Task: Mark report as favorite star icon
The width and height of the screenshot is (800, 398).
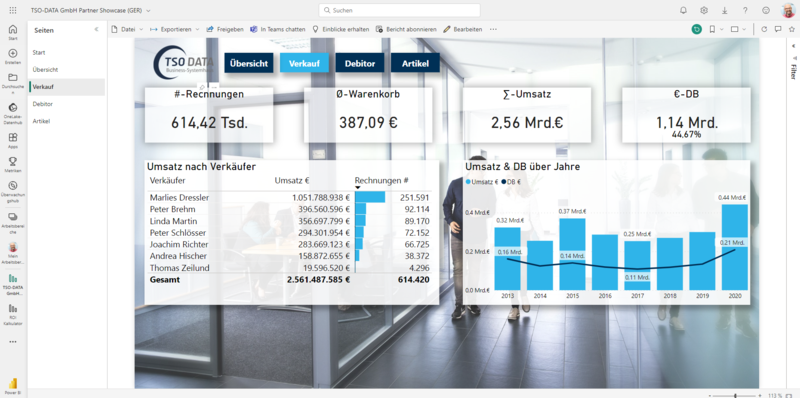Action: coord(791,30)
